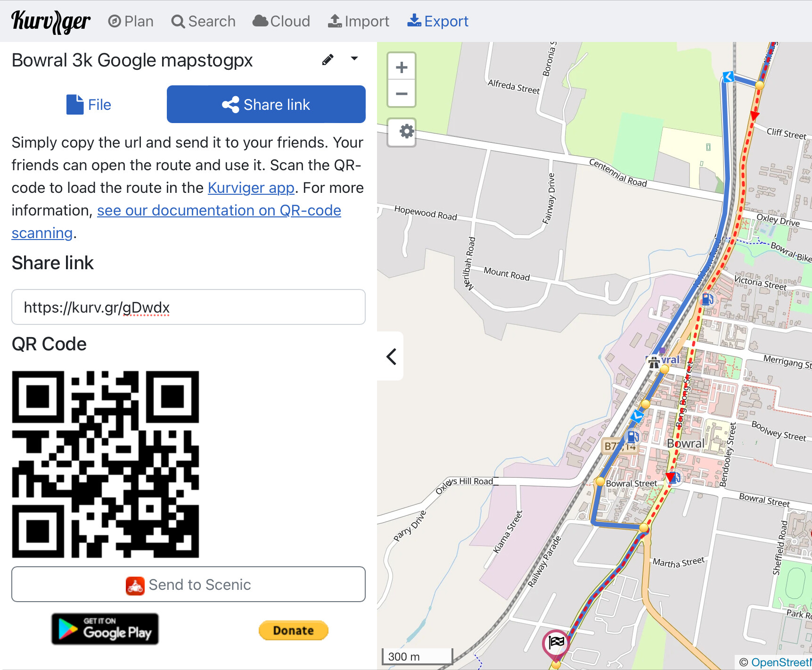
Task: Open the Export menu
Action: 438,21
